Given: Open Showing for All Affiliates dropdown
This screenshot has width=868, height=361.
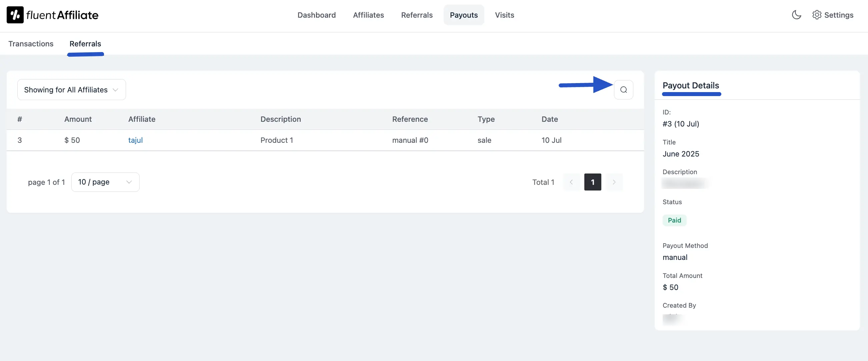Looking at the screenshot, I should coord(71,90).
